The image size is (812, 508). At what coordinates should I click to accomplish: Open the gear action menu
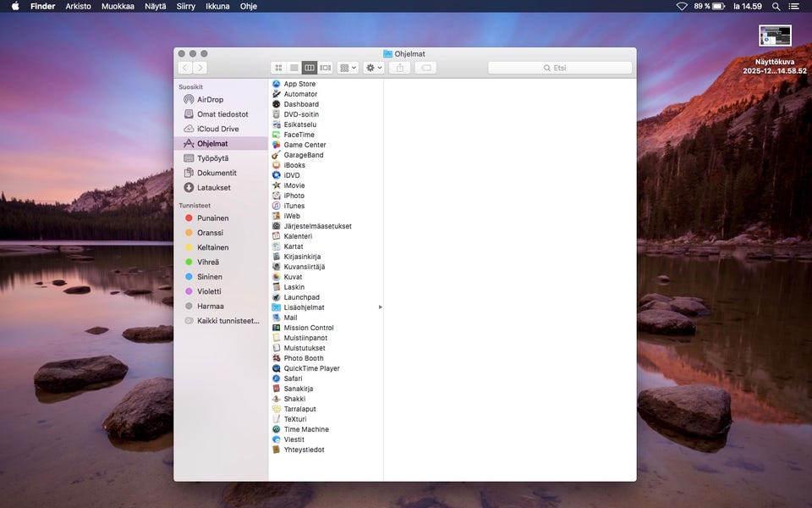[373, 68]
